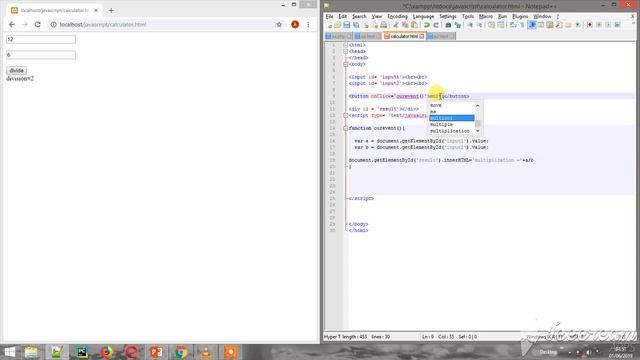Screen dimensions: 640x360
Task: Collapse the <html> fold marker on line 1
Action: pyautogui.click(x=346, y=45)
